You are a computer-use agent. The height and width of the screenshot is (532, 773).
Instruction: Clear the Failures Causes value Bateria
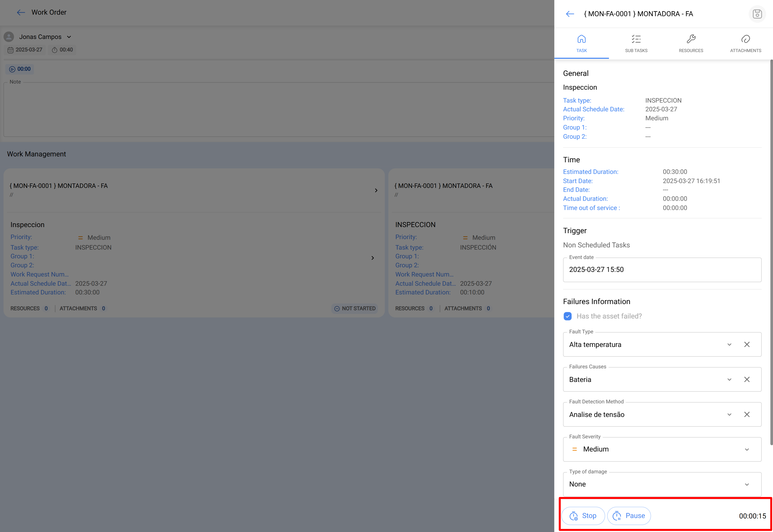coord(747,380)
